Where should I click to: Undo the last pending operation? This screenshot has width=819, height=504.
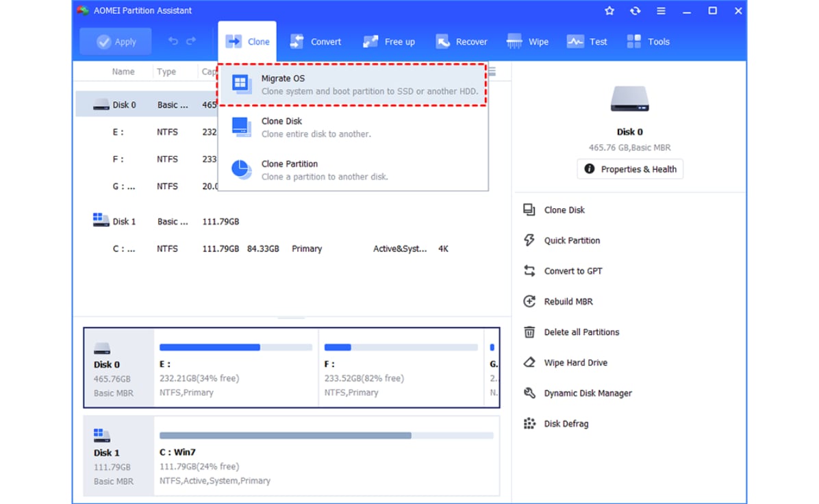point(173,40)
